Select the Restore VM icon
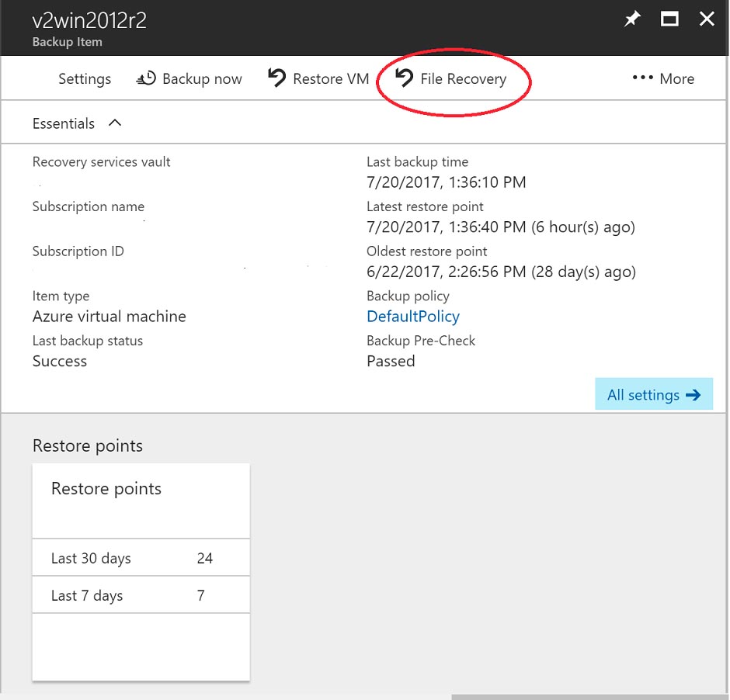This screenshot has width=730, height=700. coord(277,78)
